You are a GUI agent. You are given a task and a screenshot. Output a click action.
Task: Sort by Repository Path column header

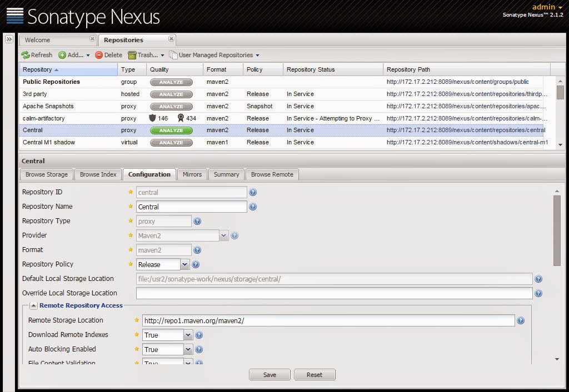tap(467, 69)
